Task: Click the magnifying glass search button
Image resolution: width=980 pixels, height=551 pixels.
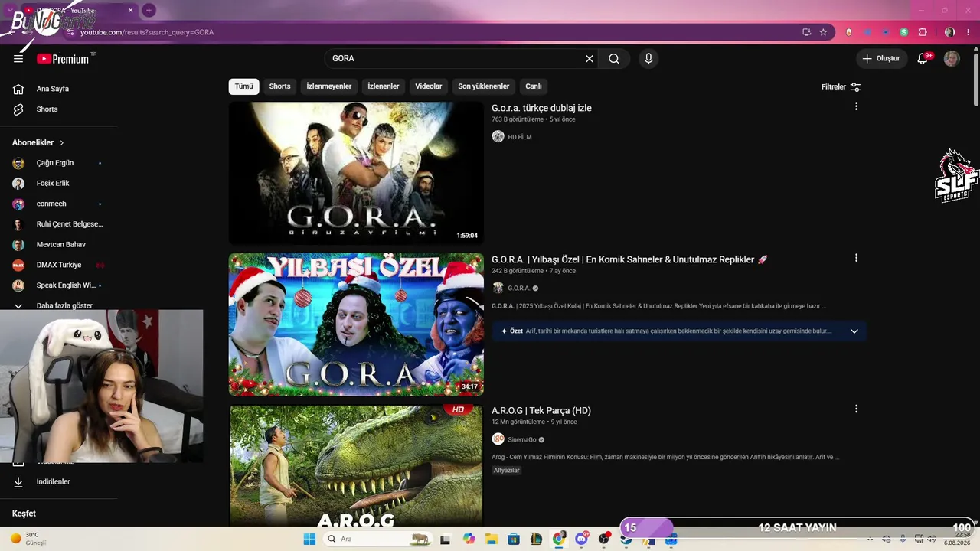Action: 614,59
